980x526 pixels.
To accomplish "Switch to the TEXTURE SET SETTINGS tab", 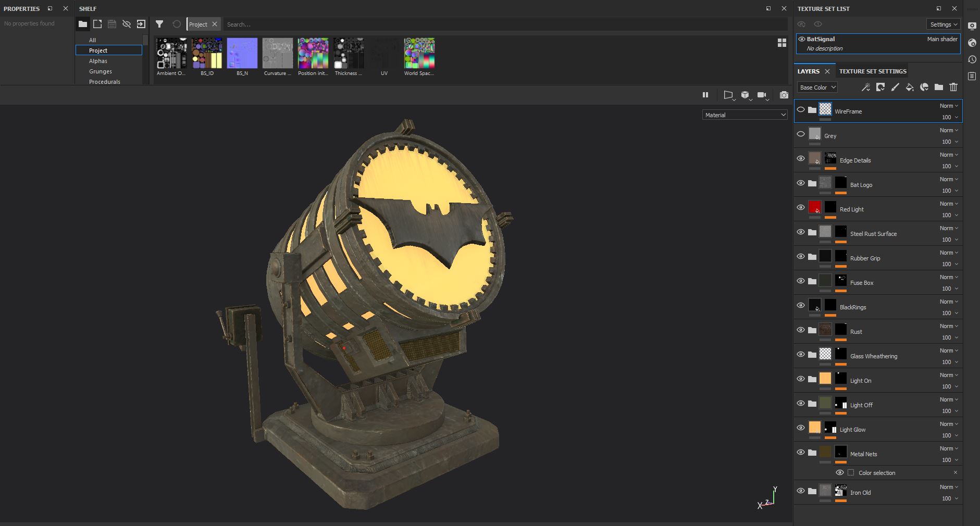I will [x=872, y=71].
